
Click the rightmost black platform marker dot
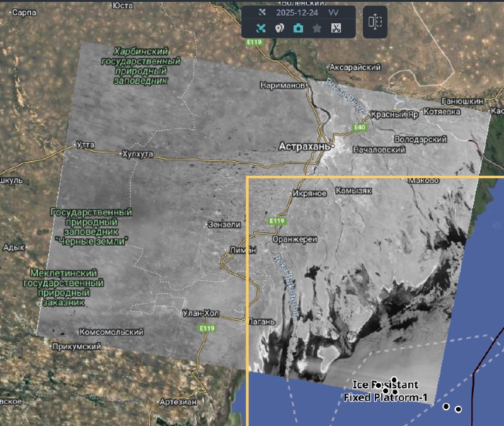tap(458, 409)
